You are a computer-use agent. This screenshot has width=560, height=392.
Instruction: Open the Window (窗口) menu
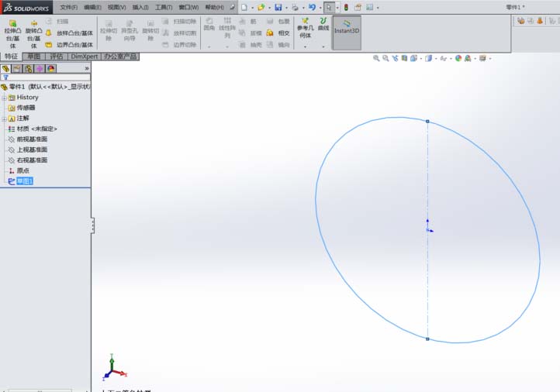click(188, 7)
